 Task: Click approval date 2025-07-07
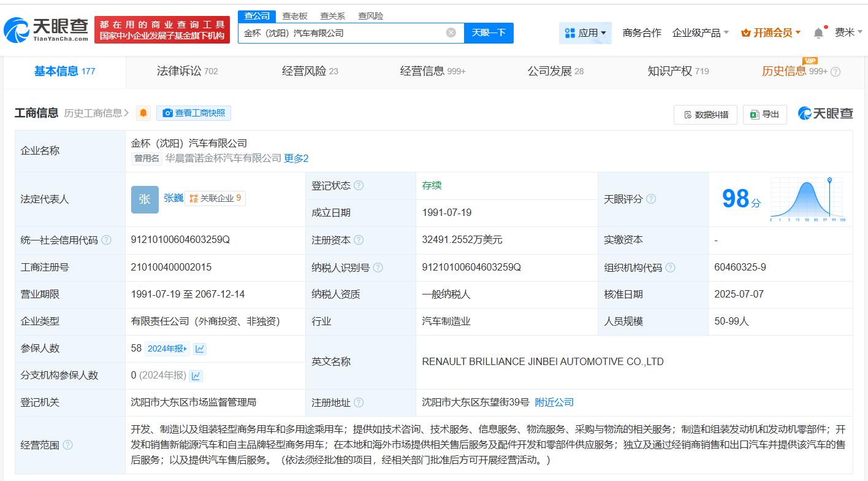click(739, 294)
